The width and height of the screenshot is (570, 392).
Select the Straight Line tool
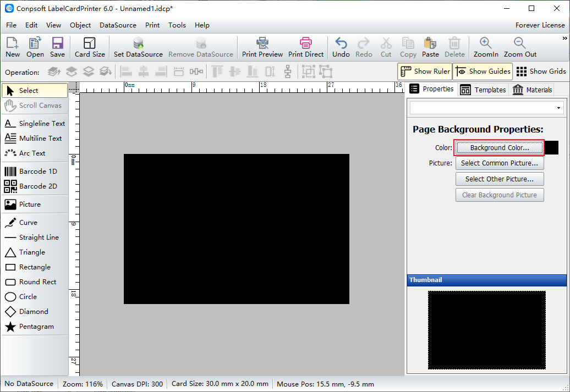point(35,238)
